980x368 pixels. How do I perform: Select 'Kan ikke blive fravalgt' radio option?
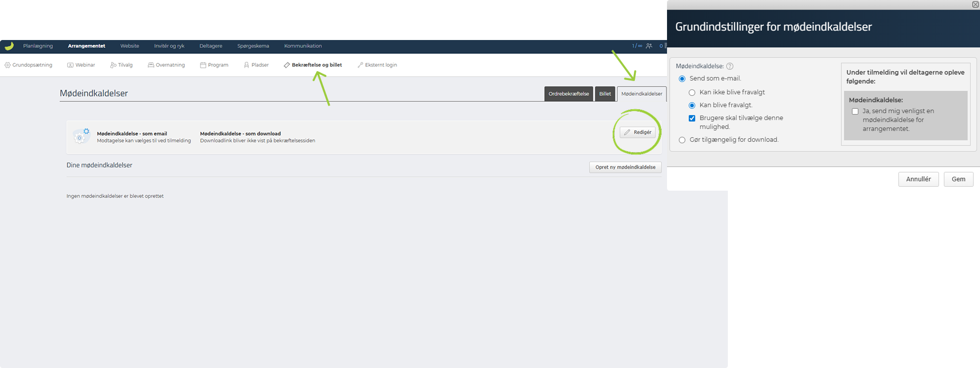click(692, 92)
